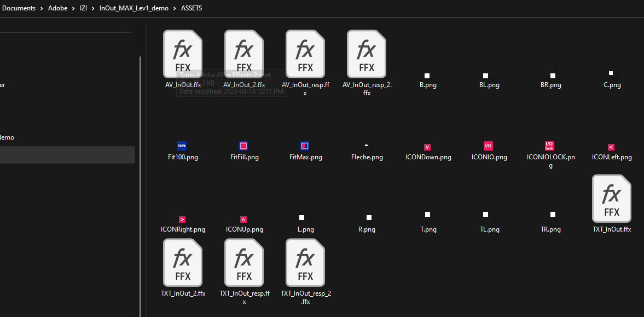This screenshot has width=644, height=317.
Task: Select the TXT_InOut_resp_2.ffx file icon
Action: 305,263
